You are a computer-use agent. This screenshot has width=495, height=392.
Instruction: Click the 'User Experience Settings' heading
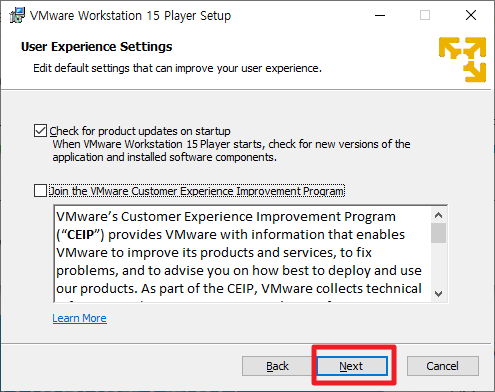click(x=96, y=47)
